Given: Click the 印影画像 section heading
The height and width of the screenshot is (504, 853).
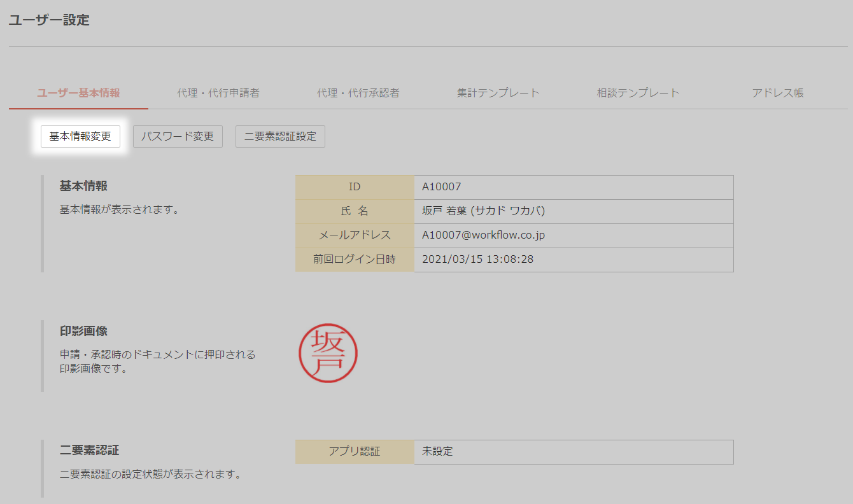Looking at the screenshot, I should pos(83,332).
